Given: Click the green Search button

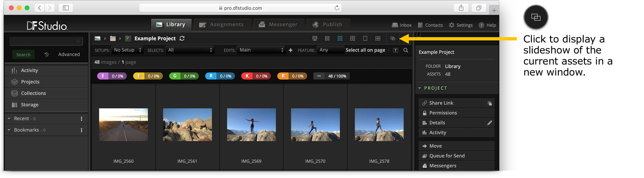Looking at the screenshot, I should (x=24, y=55).
